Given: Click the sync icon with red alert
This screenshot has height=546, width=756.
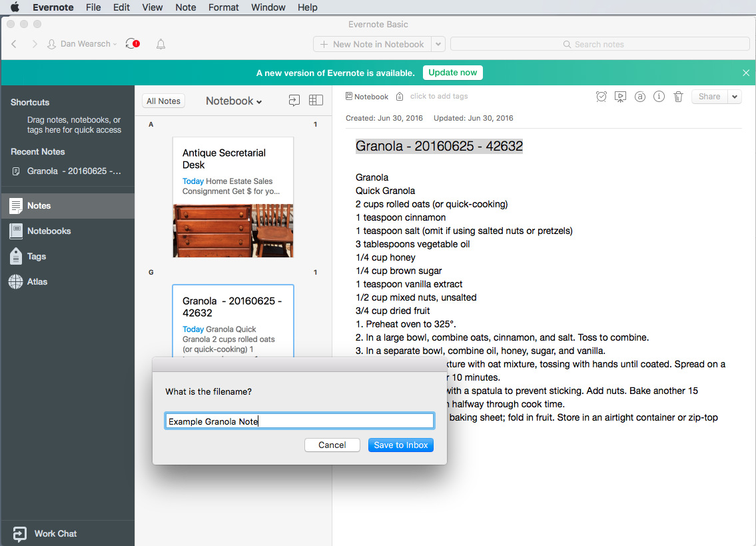Looking at the screenshot, I should pos(133,44).
